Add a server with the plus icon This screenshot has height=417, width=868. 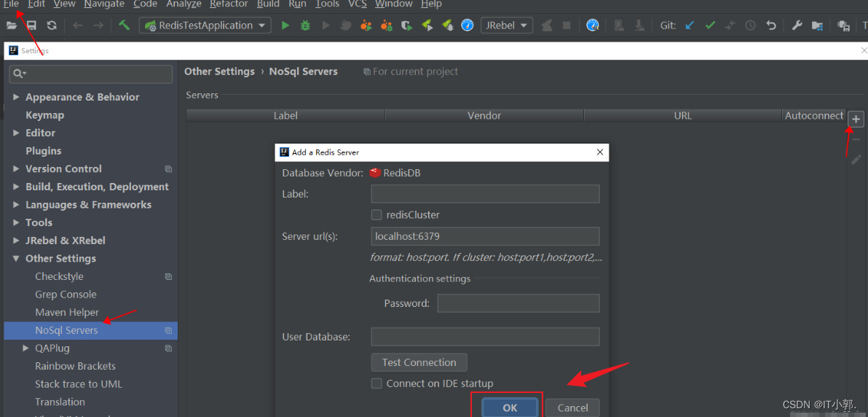[x=856, y=119]
